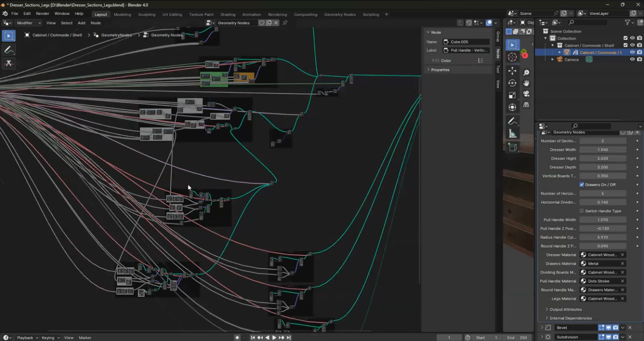Open Subdivision modifier options dropdown arrow
The width and height of the screenshot is (644, 341).
pyautogui.click(x=622, y=337)
